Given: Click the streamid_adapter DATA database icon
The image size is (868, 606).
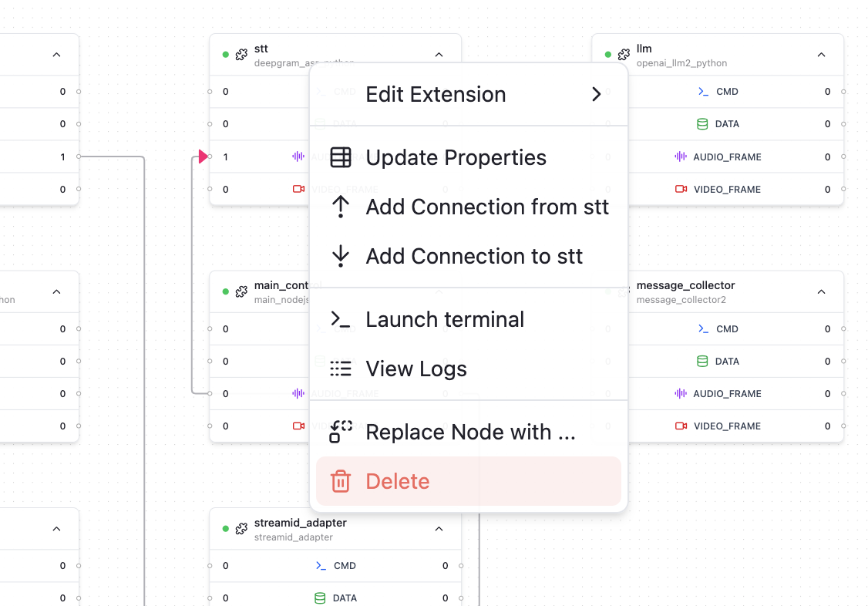Looking at the screenshot, I should (320, 598).
